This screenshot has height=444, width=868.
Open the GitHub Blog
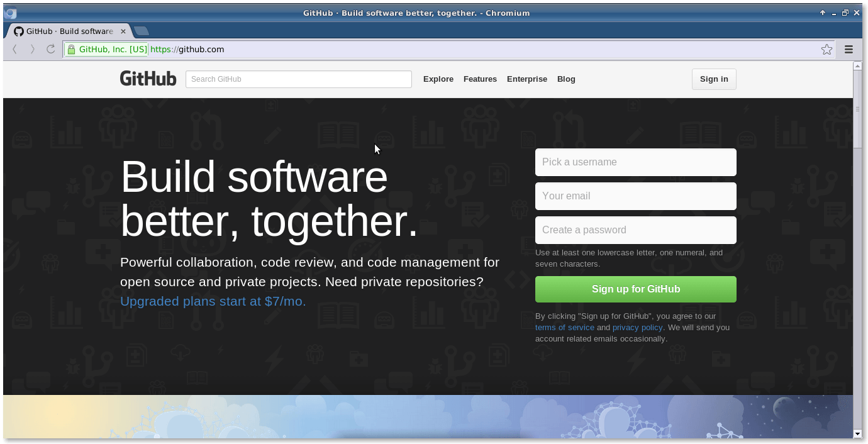click(x=565, y=79)
